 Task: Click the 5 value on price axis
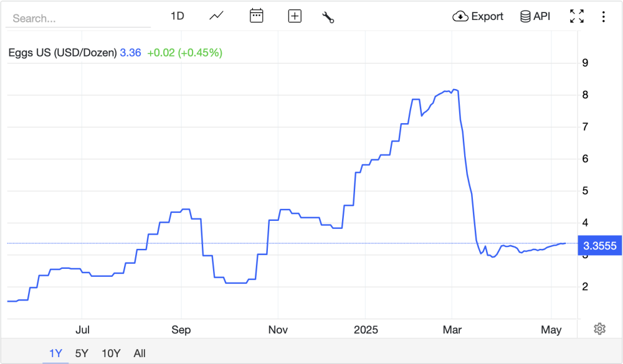(585, 191)
